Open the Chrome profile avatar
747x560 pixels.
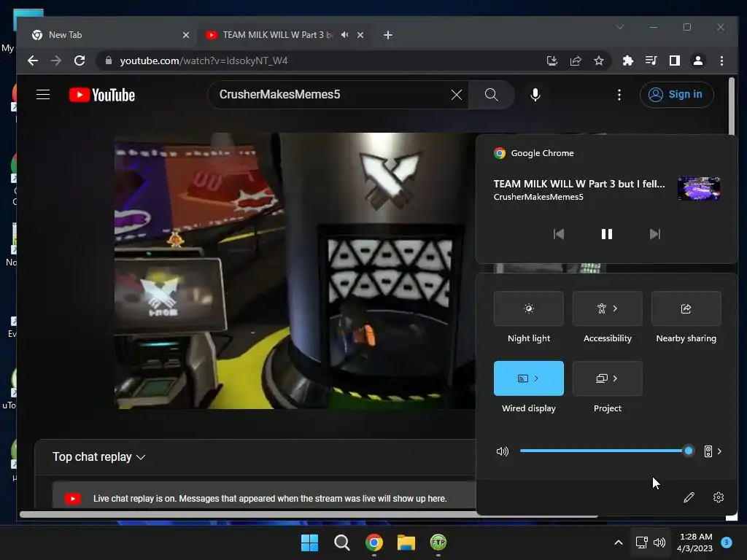[698, 61]
